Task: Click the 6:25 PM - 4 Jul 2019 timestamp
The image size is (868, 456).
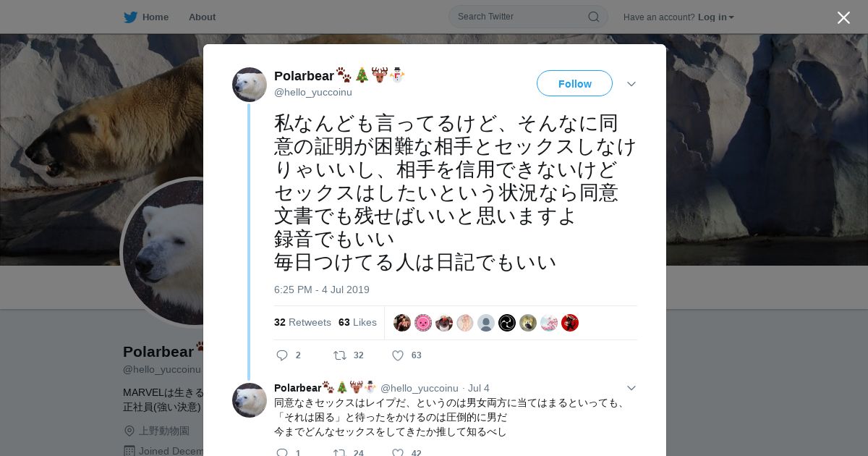Action: [322, 290]
